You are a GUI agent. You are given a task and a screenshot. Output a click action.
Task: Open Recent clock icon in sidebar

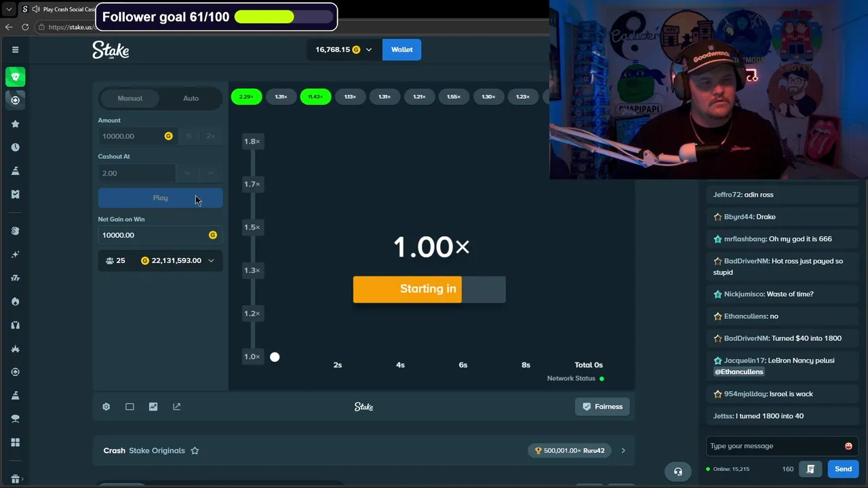coord(15,147)
